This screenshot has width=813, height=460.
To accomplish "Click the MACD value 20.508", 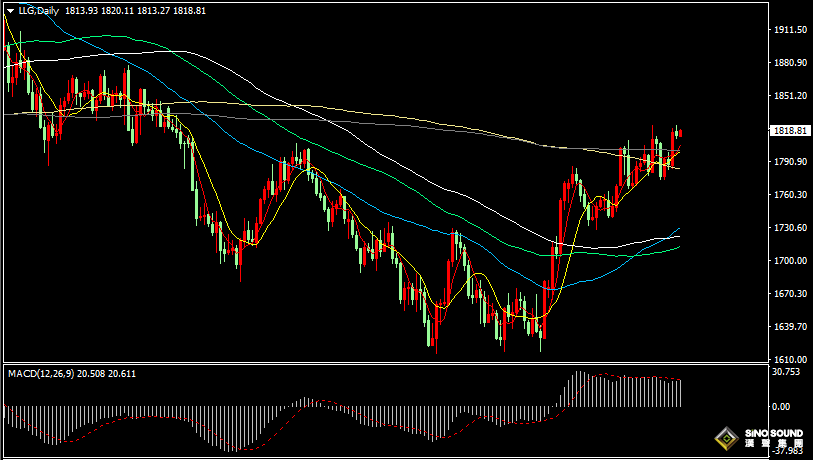I will (91, 373).
